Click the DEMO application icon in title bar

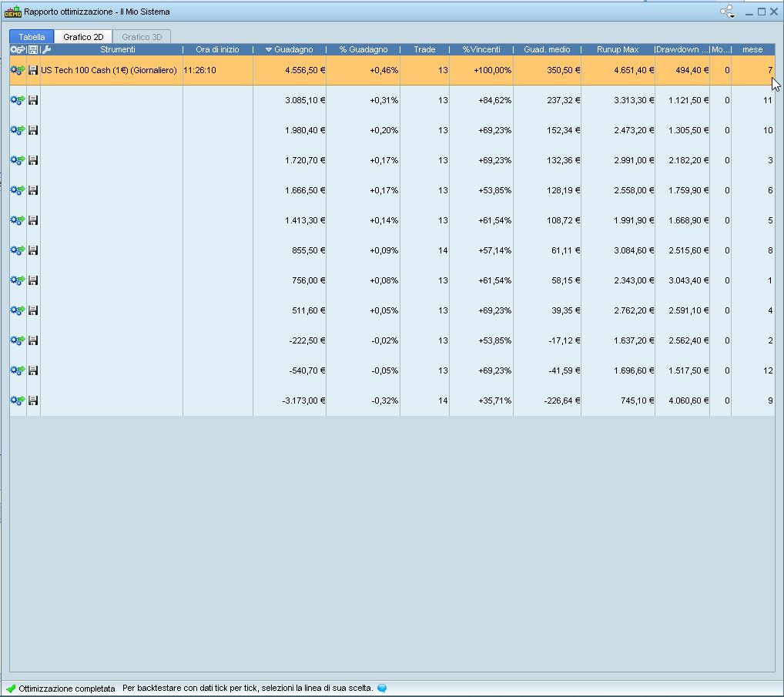[x=12, y=12]
